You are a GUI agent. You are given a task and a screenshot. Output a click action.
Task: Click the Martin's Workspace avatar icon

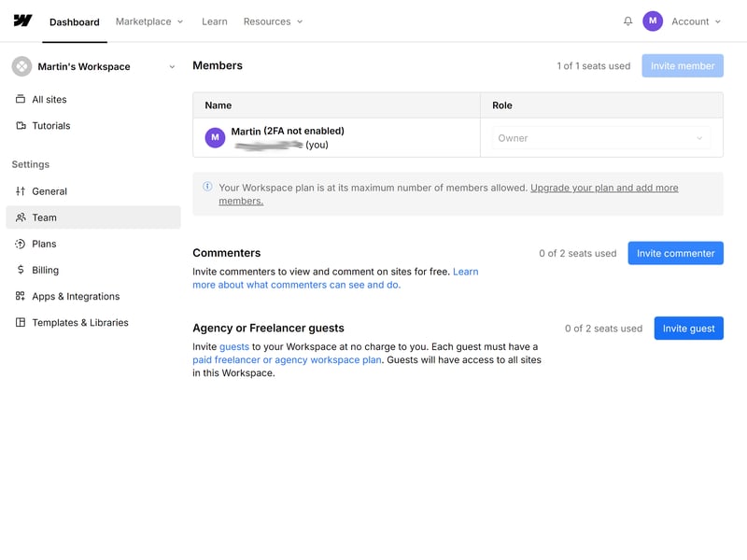tap(21, 66)
